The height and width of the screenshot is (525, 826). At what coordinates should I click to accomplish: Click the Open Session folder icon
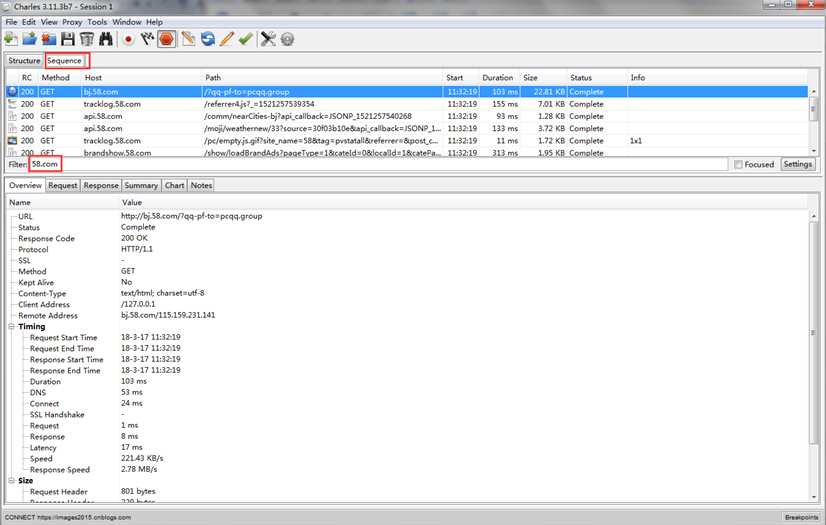(x=30, y=39)
